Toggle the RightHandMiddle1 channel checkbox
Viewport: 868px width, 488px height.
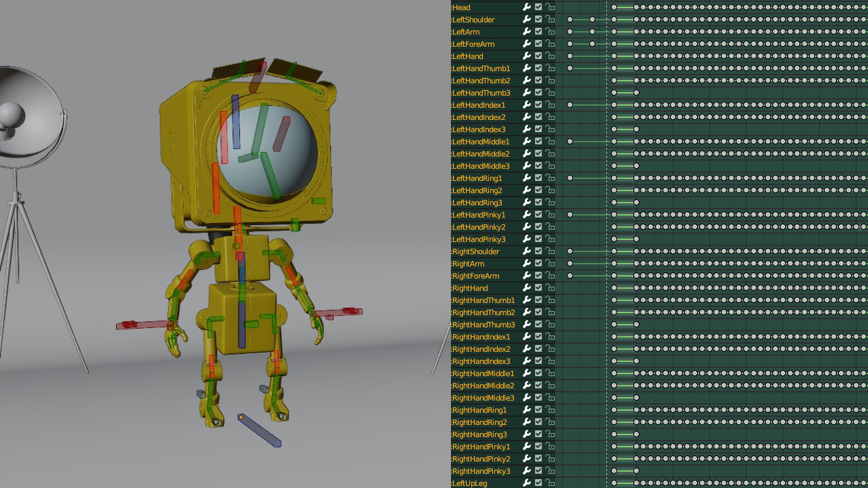point(538,373)
